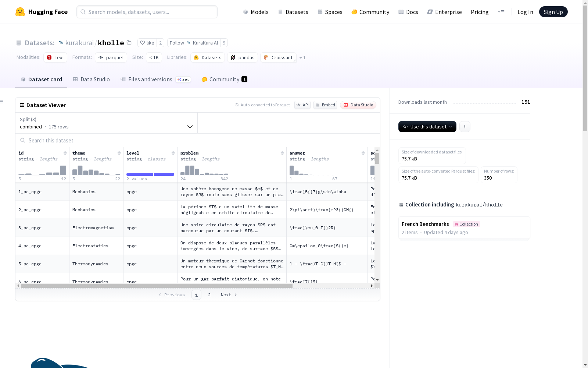Open the three-dot options menu
This screenshot has width=588, height=368.
coord(465,127)
